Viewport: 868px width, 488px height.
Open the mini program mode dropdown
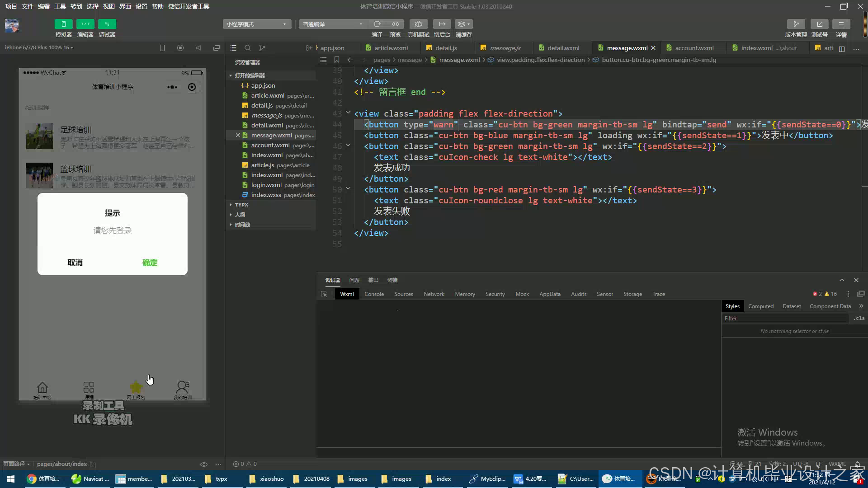click(256, 24)
